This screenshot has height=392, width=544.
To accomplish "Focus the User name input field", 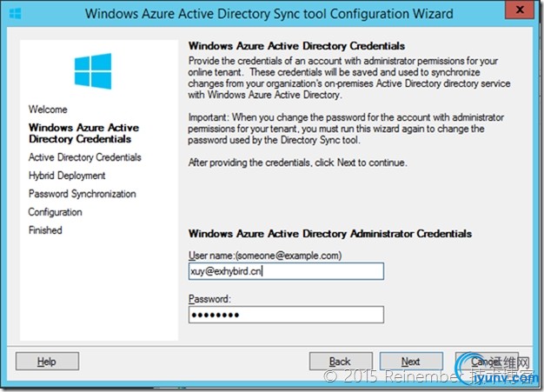I will pos(286,271).
